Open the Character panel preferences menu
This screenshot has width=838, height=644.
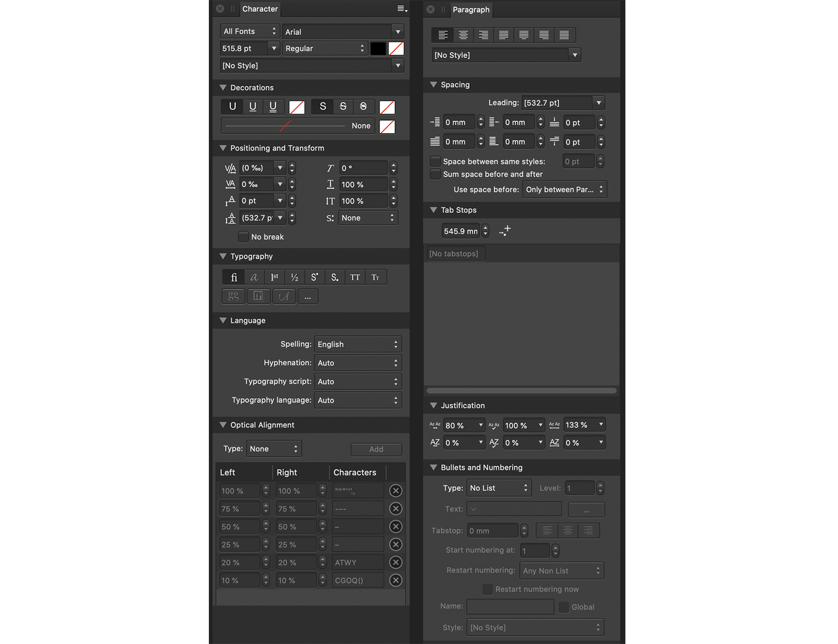(x=400, y=9)
